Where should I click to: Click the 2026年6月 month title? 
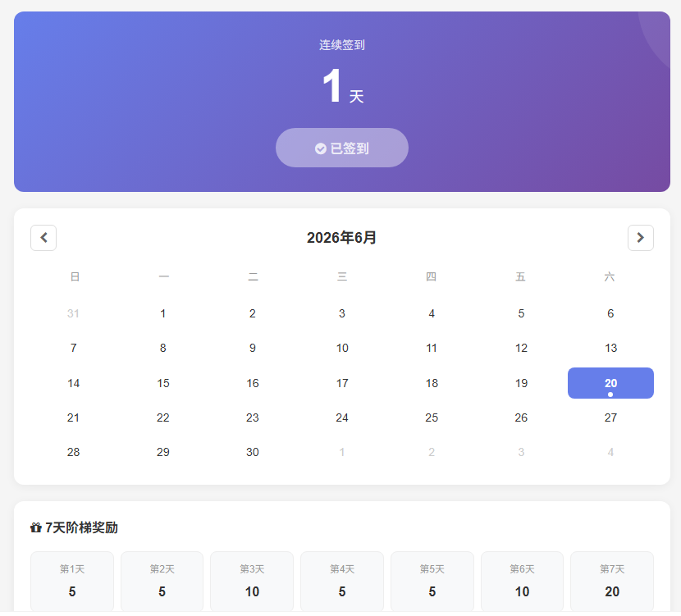341,237
